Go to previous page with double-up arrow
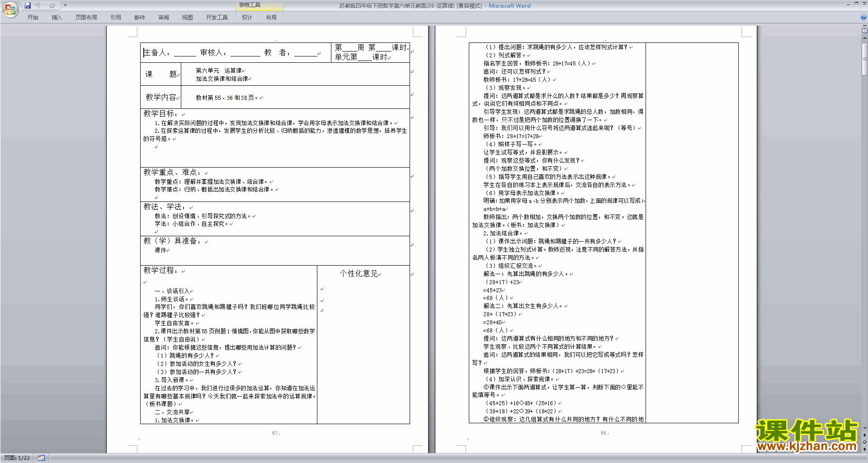 click(x=865, y=435)
